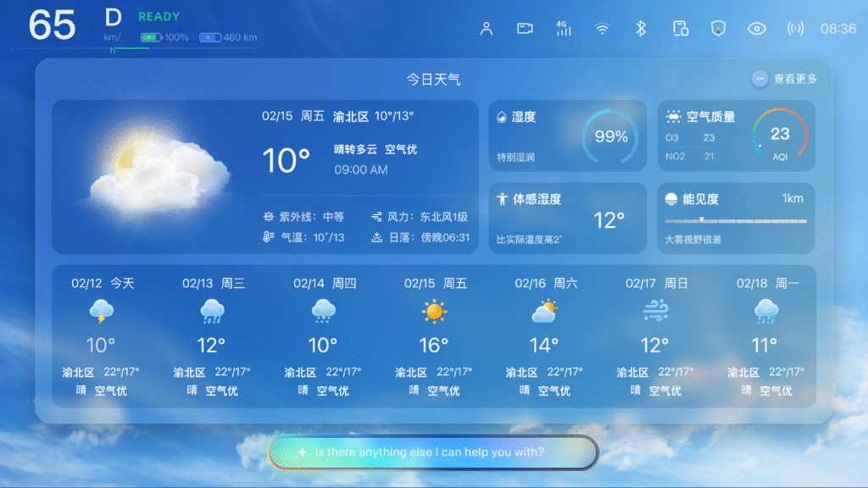
Task: Tap the 今日天气 title
Action: 433,80
